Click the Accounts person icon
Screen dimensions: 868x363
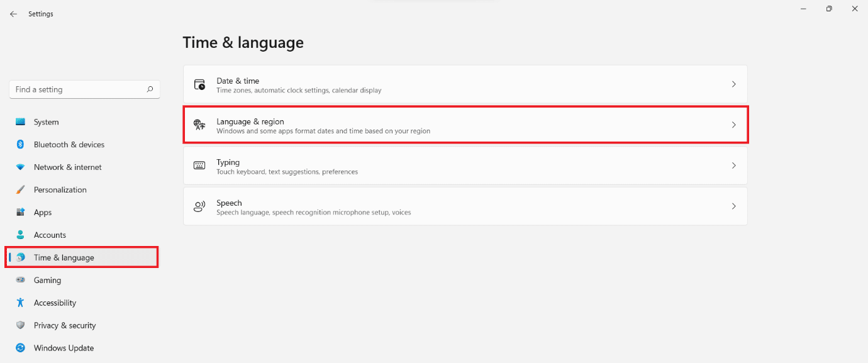coord(21,235)
